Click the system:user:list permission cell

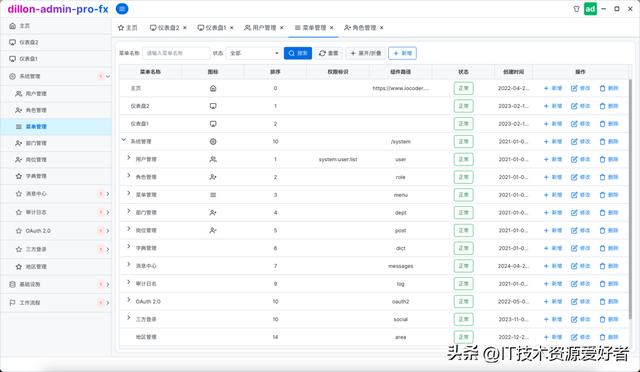pos(338,159)
